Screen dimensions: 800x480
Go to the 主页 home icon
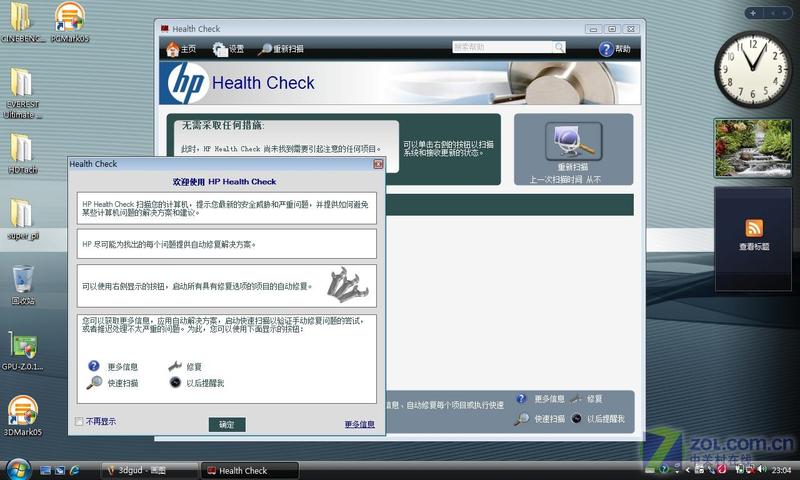pyautogui.click(x=173, y=49)
